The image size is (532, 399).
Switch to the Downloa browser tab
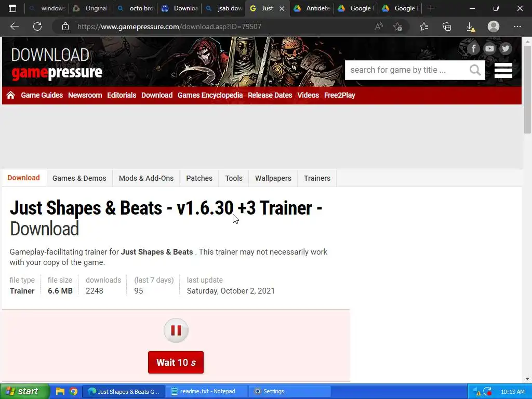point(179,8)
